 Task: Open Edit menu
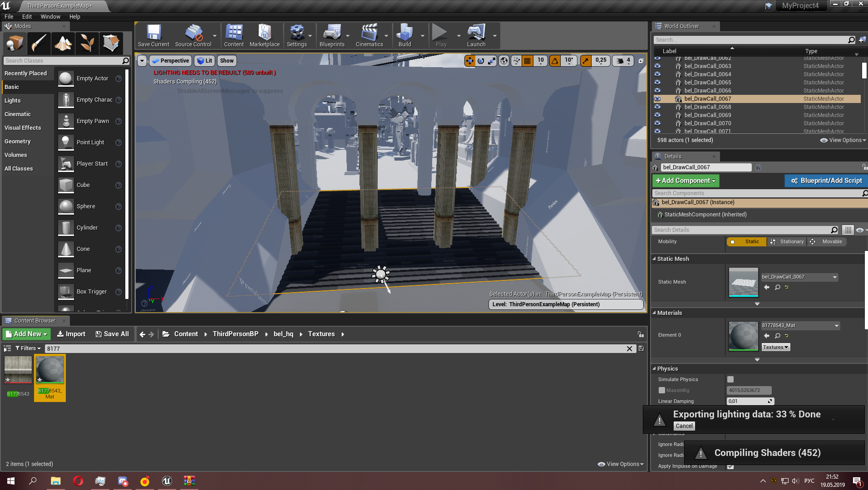click(27, 16)
